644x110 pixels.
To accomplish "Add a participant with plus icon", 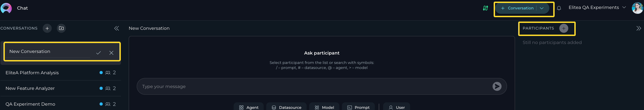I will (x=564, y=28).
